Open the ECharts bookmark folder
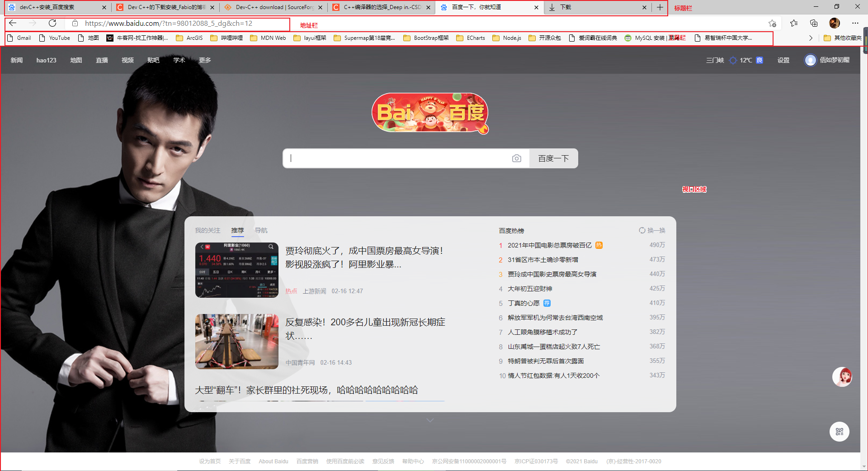This screenshot has height=471, width=868. pyautogui.click(x=471, y=38)
